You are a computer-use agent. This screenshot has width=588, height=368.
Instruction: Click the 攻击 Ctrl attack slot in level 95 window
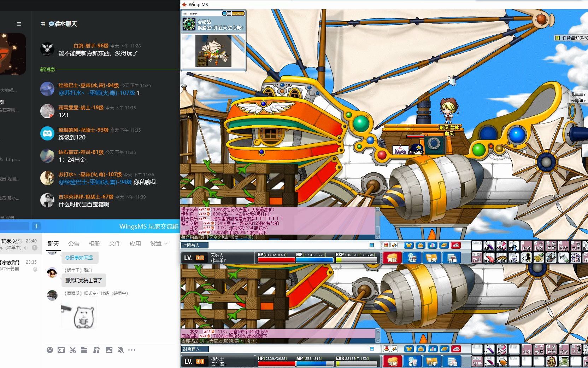(477, 257)
